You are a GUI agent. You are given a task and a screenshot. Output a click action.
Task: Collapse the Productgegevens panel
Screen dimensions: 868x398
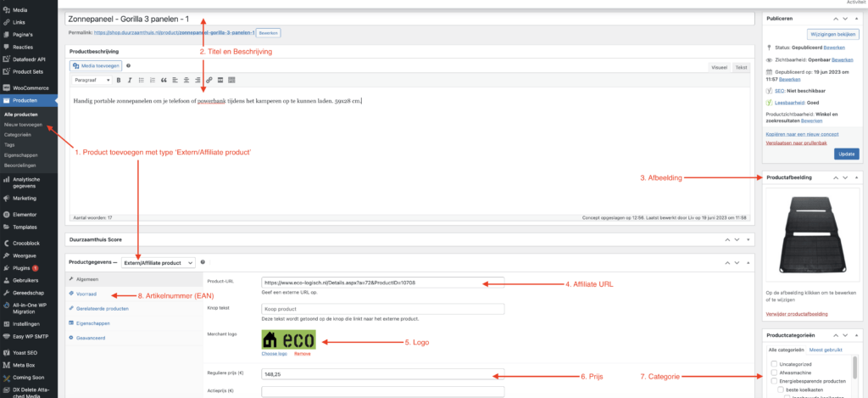(x=748, y=262)
